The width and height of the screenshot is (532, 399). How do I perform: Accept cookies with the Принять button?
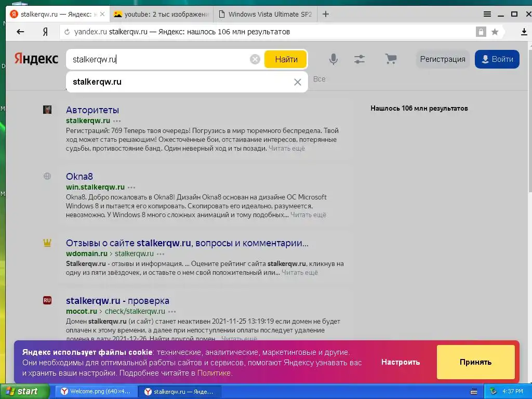point(476,362)
